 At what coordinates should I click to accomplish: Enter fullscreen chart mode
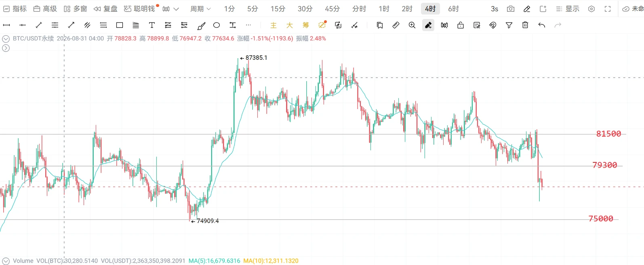[x=608, y=9]
